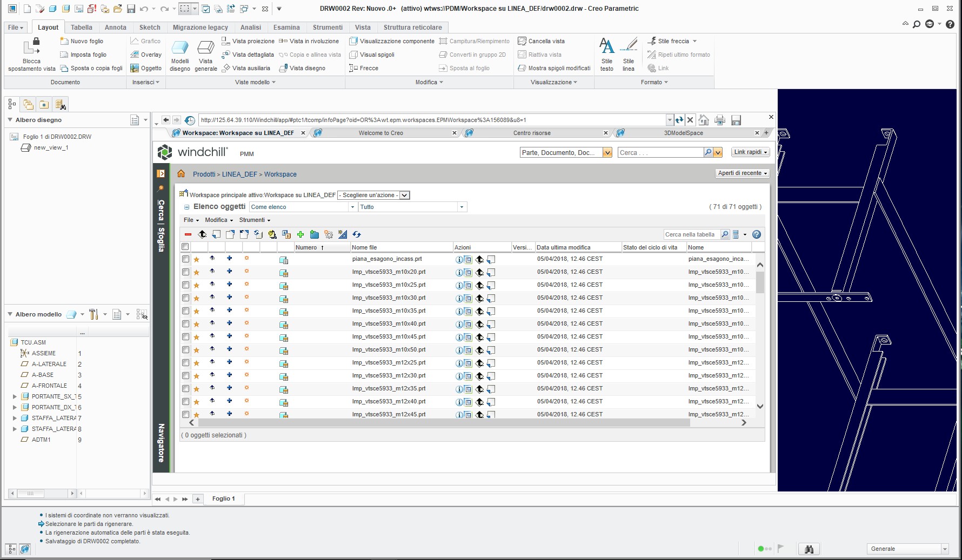Screen dimensions: 962x560
Task: Click info icon for piana_esagono_incass.prt
Action: [x=459, y=260]
